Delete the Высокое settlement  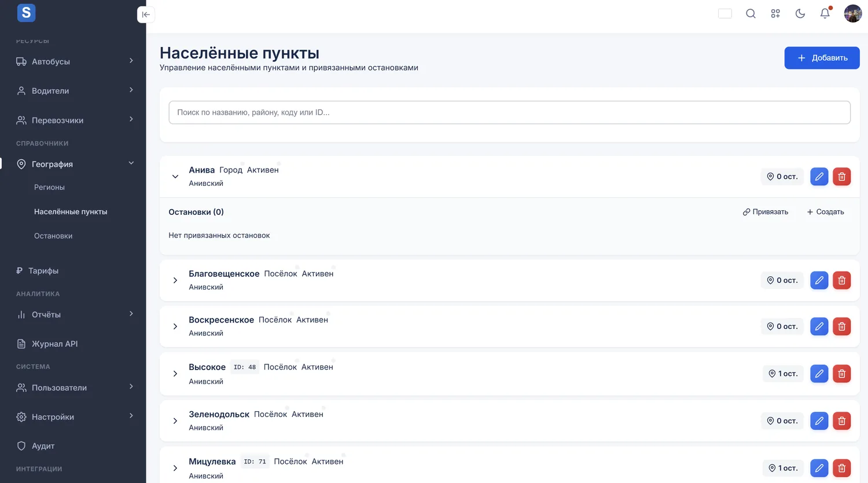[841, 374]
